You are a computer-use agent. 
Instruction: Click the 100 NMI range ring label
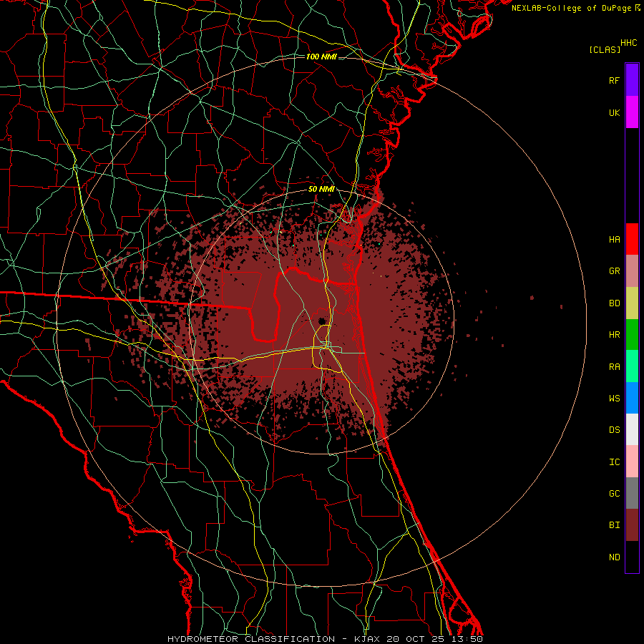coord(321,57)
